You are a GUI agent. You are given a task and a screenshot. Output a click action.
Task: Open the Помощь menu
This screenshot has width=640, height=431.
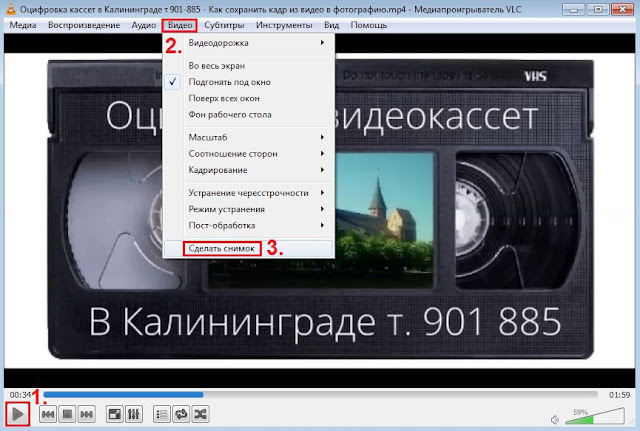pyautogui.click(x=369, y=25)
